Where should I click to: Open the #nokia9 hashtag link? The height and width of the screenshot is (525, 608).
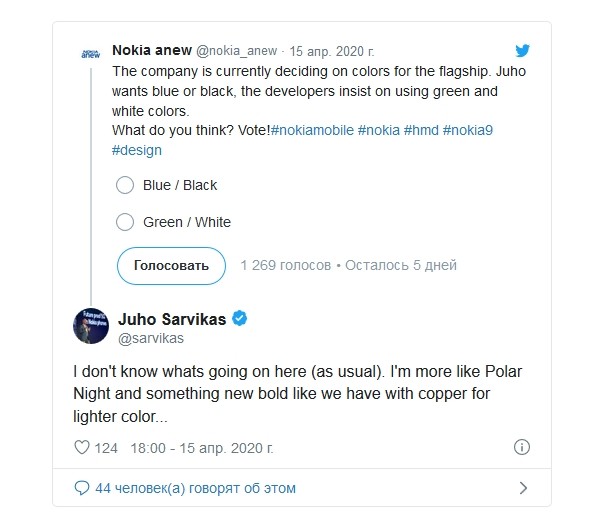click(468, 130)
